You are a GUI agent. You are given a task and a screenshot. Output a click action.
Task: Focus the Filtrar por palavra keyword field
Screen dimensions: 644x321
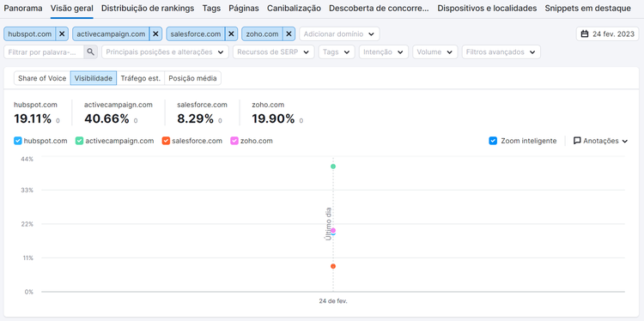44,52
